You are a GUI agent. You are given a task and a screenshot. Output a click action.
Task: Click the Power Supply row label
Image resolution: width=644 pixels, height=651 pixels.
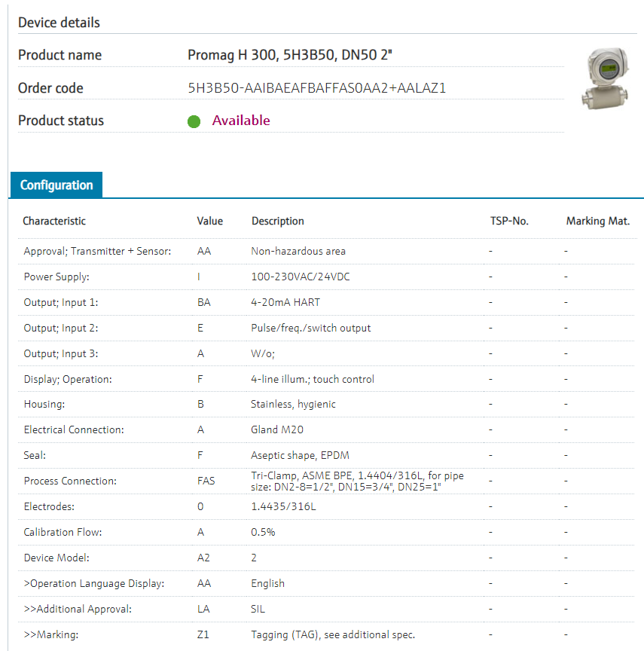tap(56, 277)
